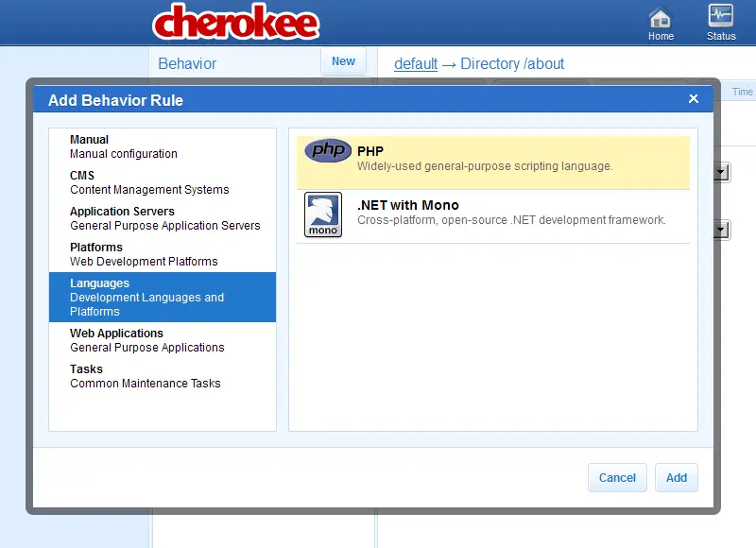Select the Manual configuration category

click(163, 146)
